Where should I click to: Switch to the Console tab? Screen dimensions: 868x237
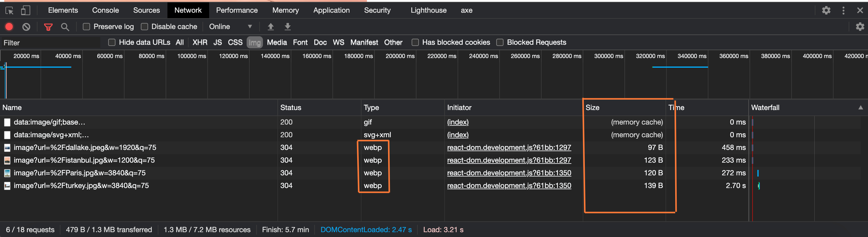[105, 11]
